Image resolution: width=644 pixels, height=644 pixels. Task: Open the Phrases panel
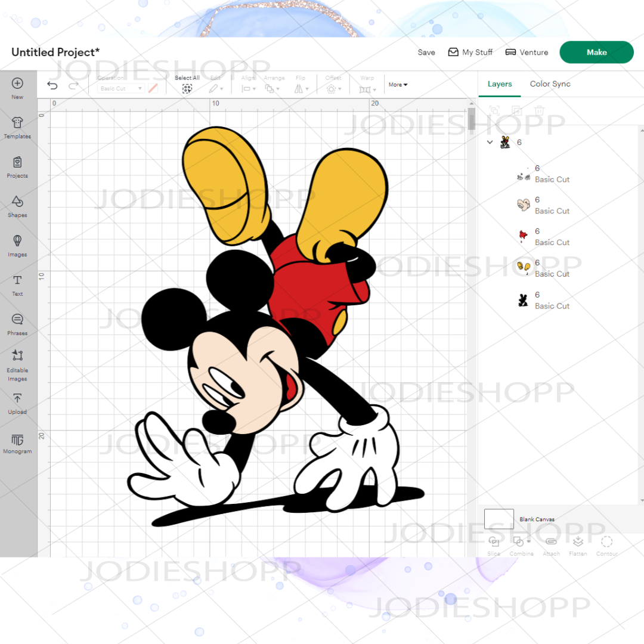[17, 324]
